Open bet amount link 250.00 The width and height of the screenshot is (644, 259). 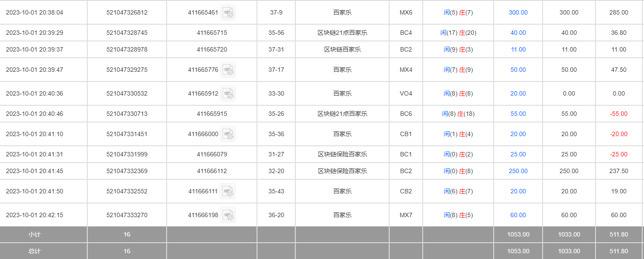(x=518, y=171)
